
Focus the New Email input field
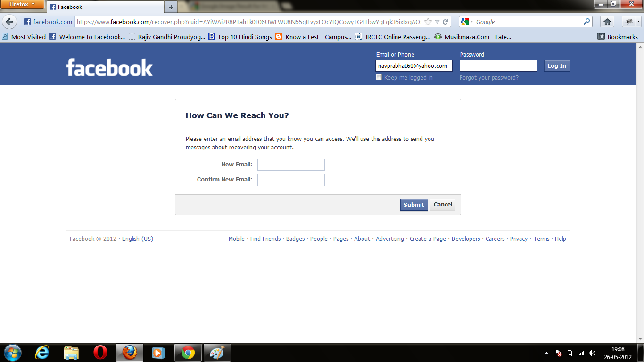point(291,165)
